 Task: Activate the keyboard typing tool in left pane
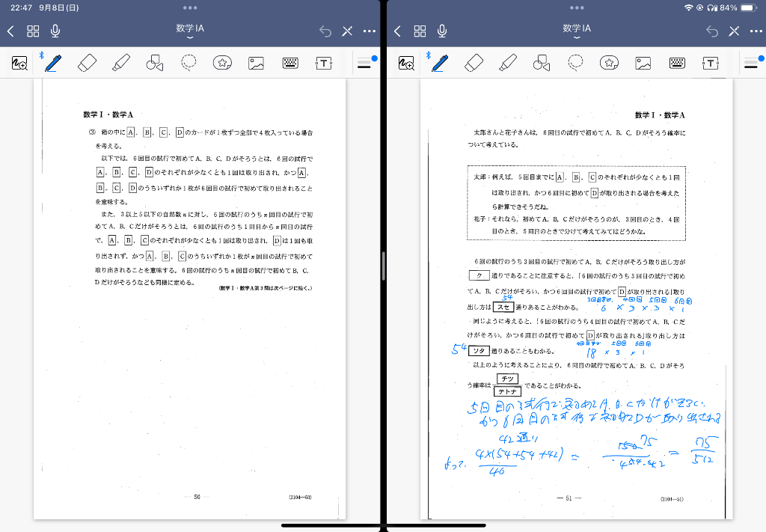(291, 63)
